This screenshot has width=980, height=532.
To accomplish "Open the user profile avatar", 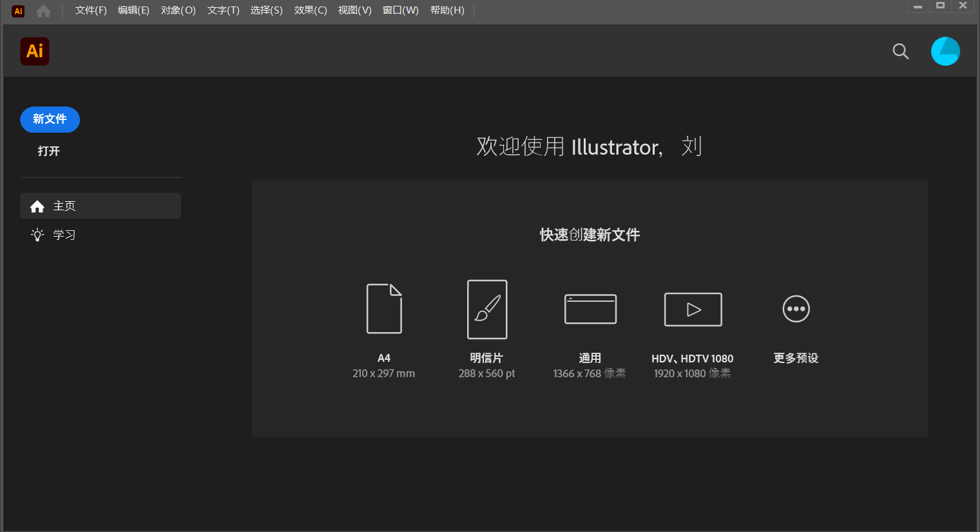I will [x=945, y=52].
